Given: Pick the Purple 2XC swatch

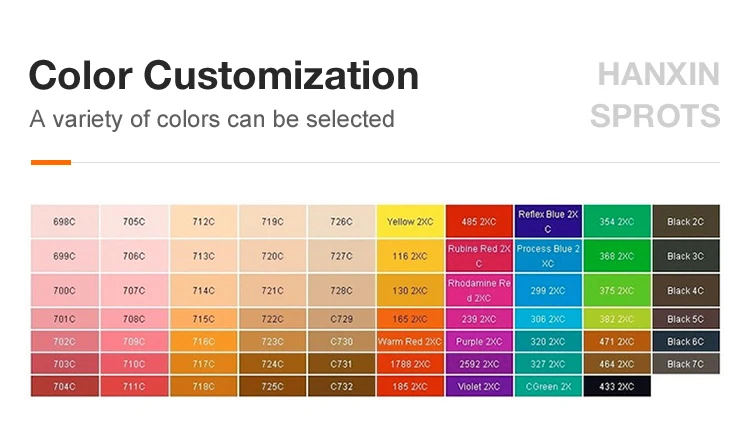Looking at the screenshot, I should [479, 341].
